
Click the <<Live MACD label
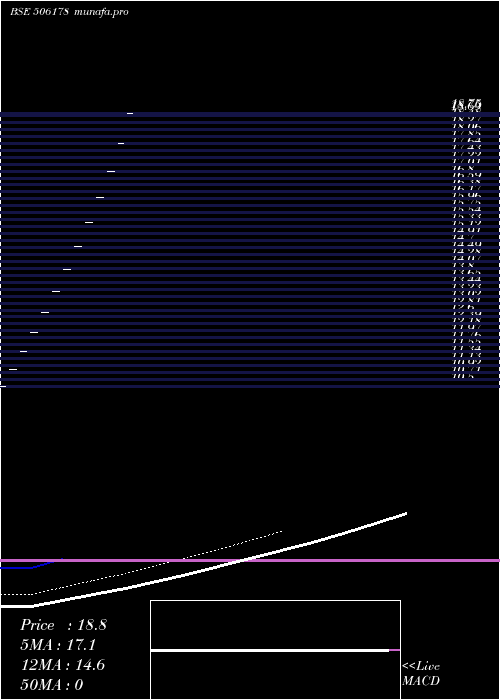[421, 674]
